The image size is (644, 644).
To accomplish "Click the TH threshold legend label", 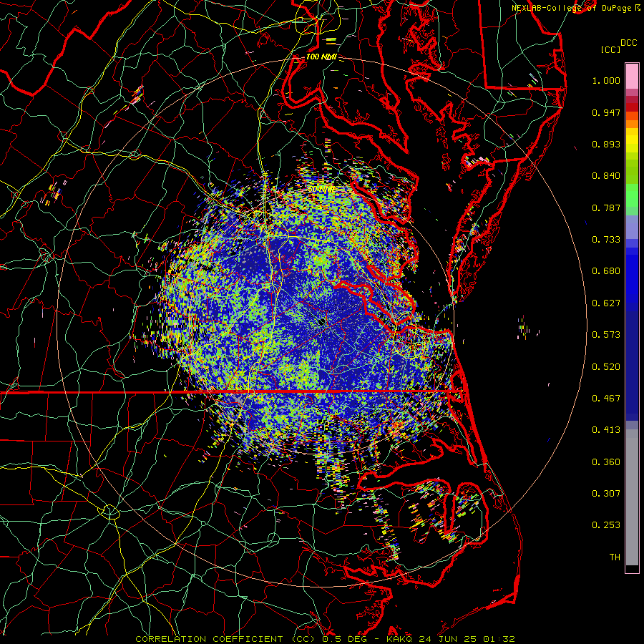I will tap(615, 557).
